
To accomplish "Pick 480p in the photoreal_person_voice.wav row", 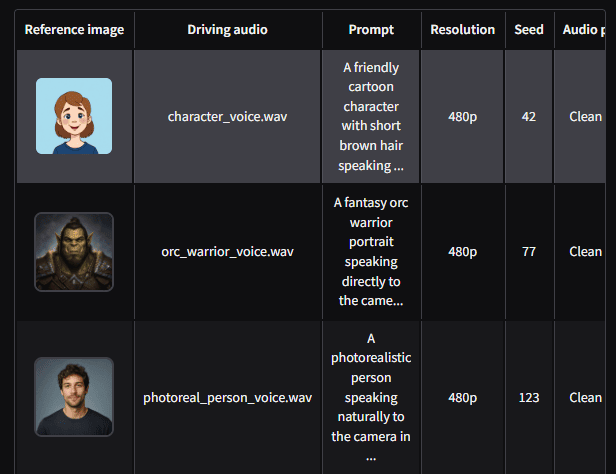I will 462,397.
